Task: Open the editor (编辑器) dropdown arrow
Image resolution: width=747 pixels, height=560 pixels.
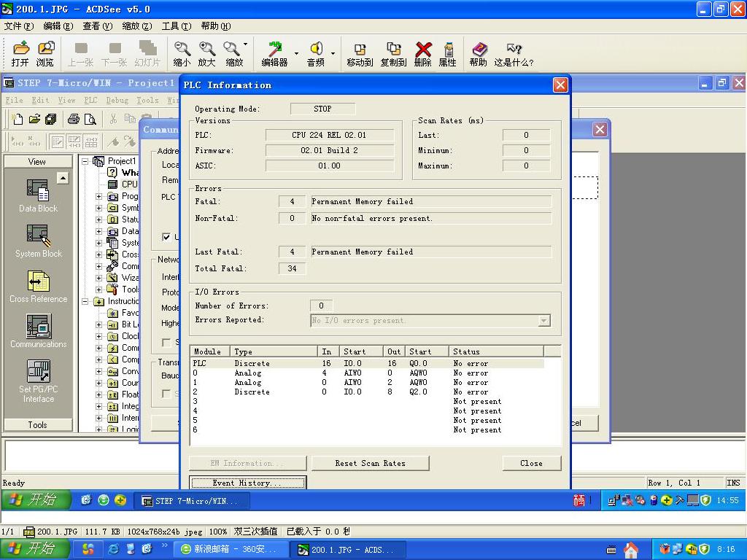Action: point(296,54)
